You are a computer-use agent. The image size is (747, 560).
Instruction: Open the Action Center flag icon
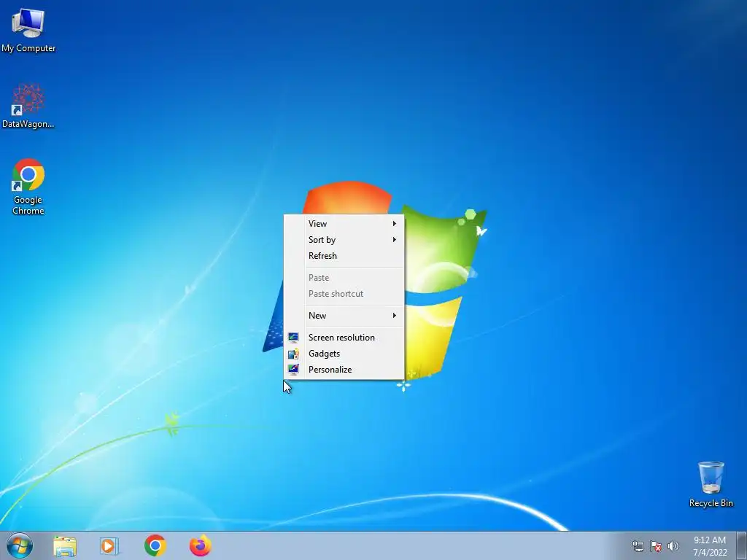[656, 546]
